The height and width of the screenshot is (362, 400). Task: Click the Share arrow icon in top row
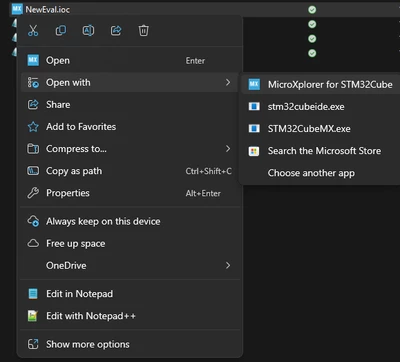coord(116,31)
